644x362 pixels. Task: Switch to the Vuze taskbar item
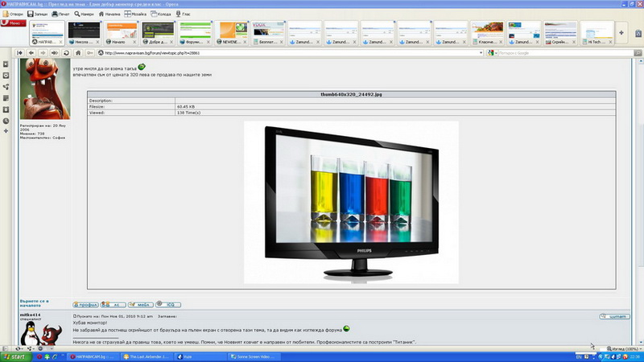pyautogui.click(x=200, y=357)
